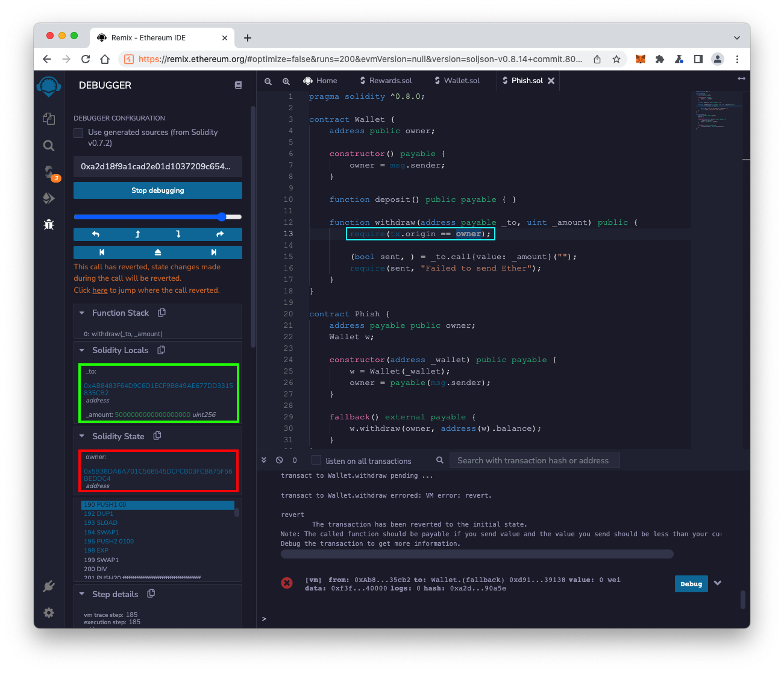The height and width of the screenshot is (673, 784).
Task: Select opcode row '193 SLOAD'
Action: [158, 523]
